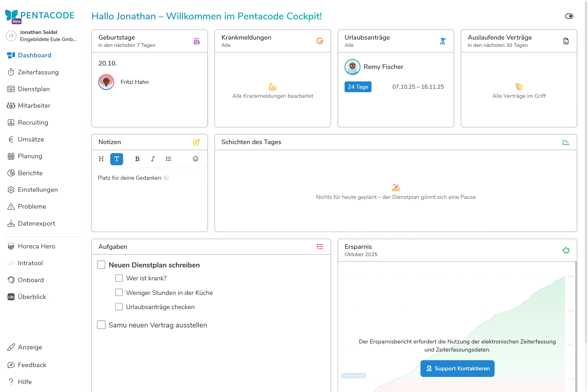Open the Urlaubsanträge palm tree icon
Screen dimensions: 588x392
[443, 41]
